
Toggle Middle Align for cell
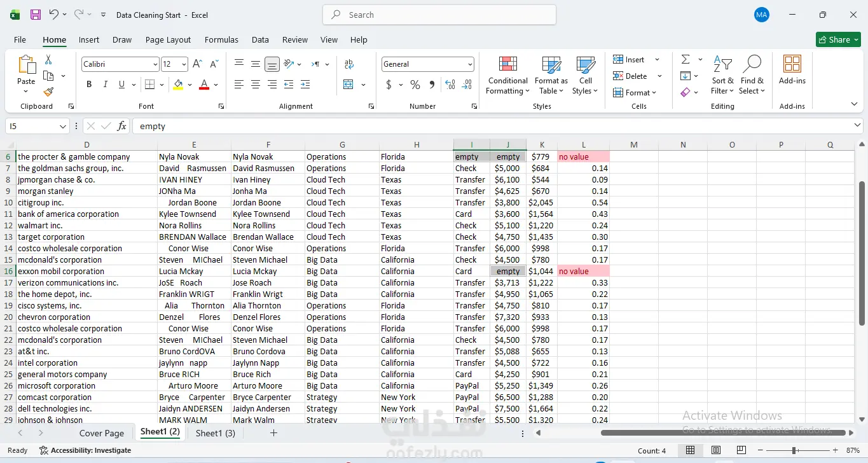tap(256, 64)
